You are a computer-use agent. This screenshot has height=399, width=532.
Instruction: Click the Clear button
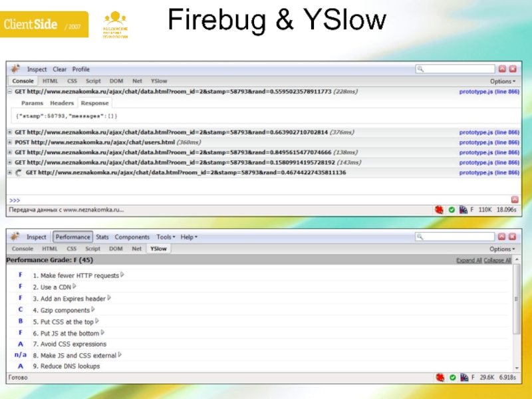coord(59,69)
